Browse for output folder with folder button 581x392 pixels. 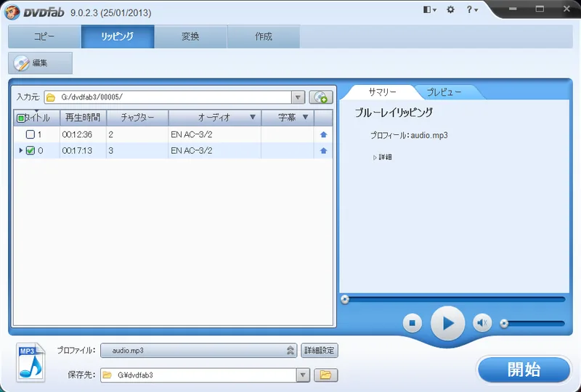pos(325,375)
